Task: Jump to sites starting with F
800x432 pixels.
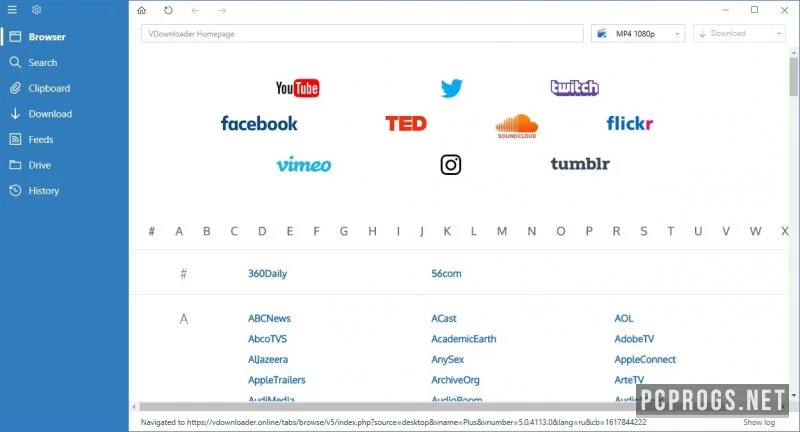Action: [316, 231]
